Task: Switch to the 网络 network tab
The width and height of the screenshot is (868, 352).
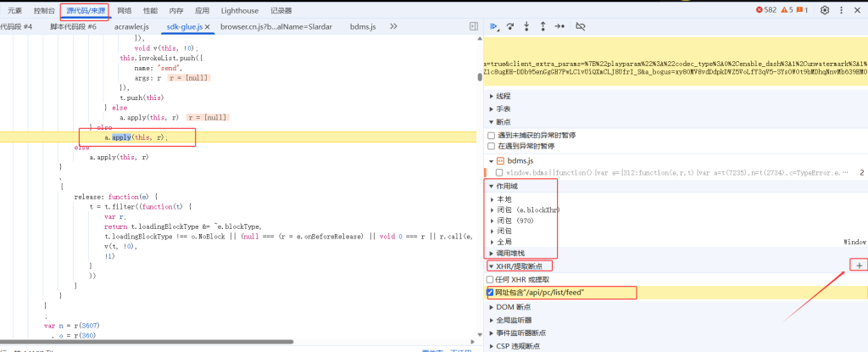Action: coord(125,10)
